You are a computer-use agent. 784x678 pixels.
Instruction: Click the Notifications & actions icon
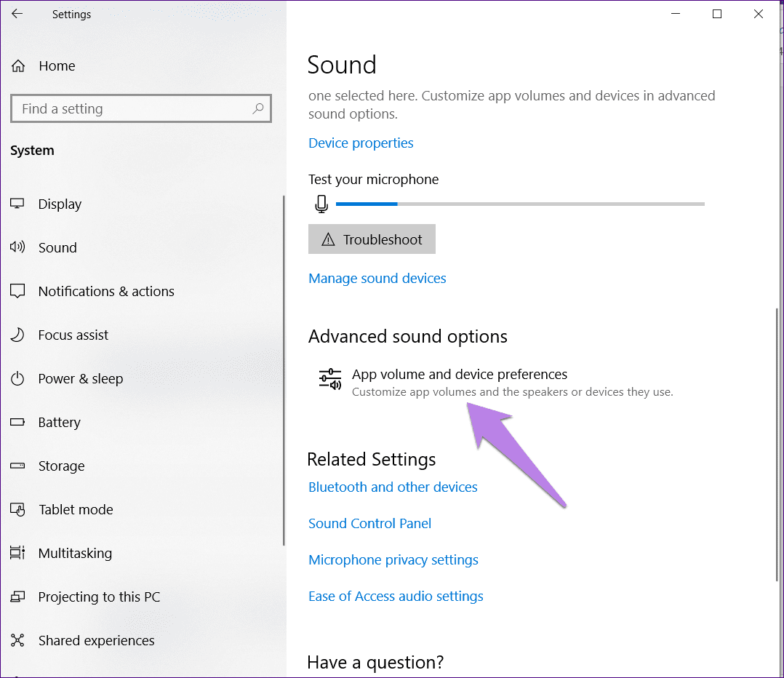[17, 290]
